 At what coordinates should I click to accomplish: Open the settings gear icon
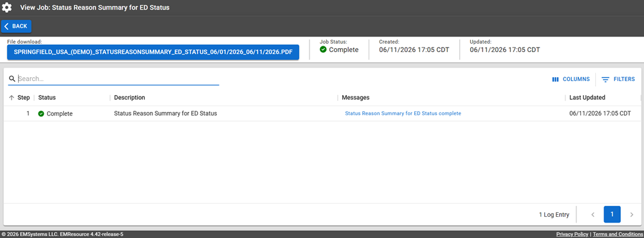pos(7,7)
